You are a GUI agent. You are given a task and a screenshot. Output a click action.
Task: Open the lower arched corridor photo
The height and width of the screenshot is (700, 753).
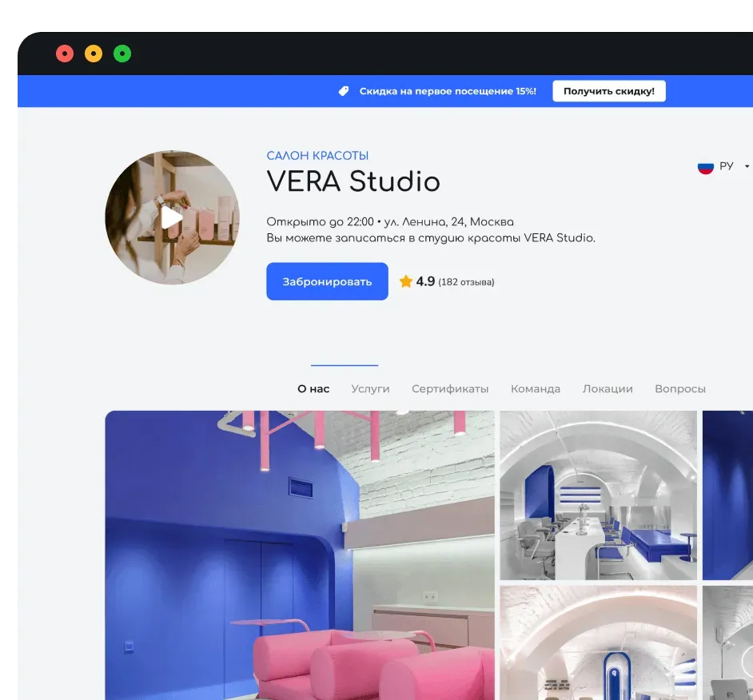tap(598, 642)
